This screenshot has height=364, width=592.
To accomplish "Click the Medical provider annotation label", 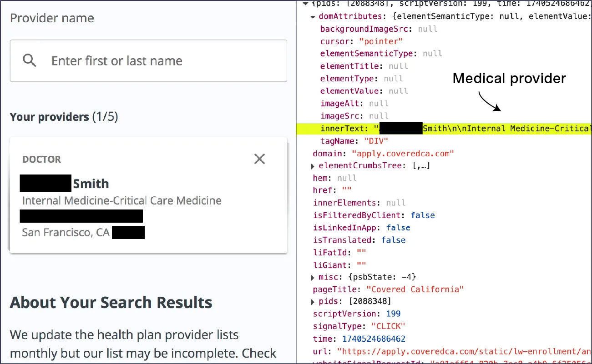I will pos(508,78).
